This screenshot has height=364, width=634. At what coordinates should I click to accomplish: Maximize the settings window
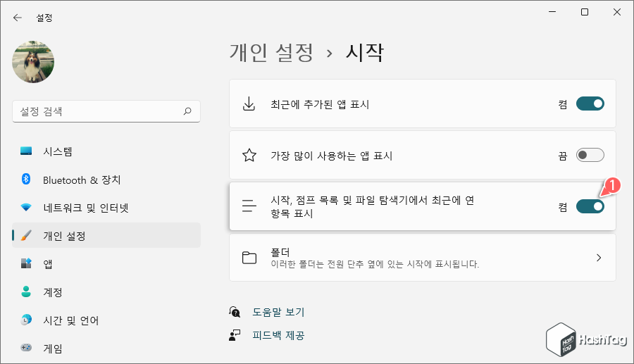(x=585, y=12)
